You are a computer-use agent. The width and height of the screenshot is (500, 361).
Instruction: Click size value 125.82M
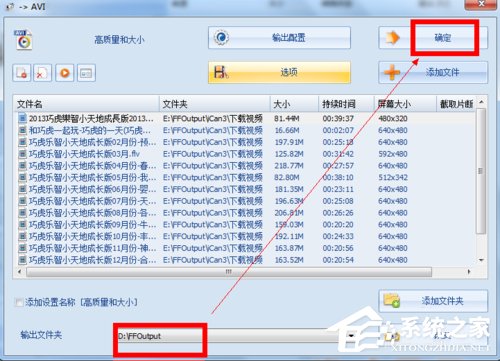point(289,154)
